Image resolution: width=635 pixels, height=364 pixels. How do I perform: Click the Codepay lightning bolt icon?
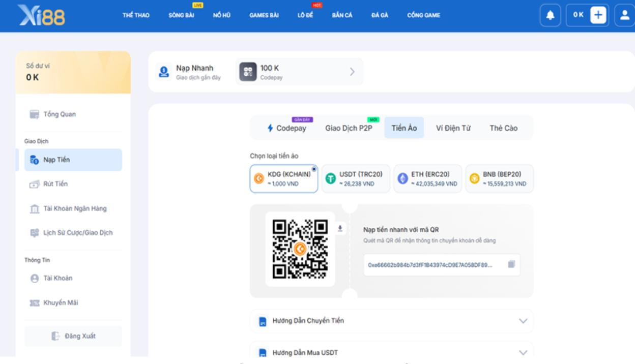270,129
